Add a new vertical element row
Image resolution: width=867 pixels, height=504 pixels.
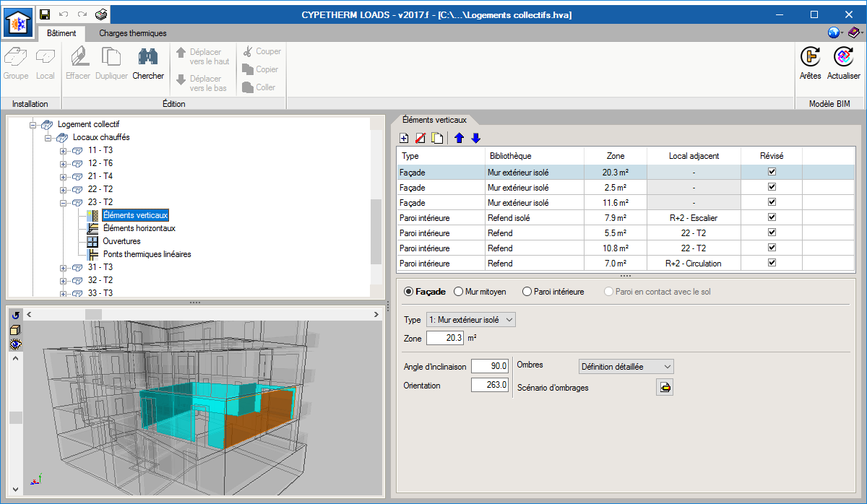tap(405, 138)
